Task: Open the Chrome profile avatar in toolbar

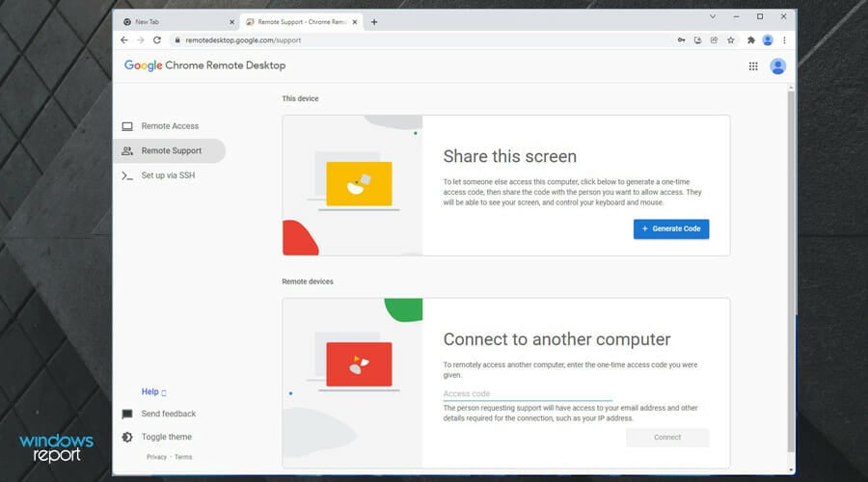Action: coord(768,40)
